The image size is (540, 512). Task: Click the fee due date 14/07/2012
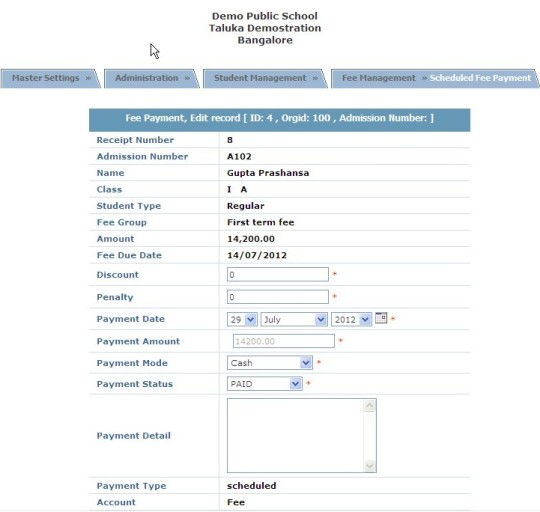(257, 255)
